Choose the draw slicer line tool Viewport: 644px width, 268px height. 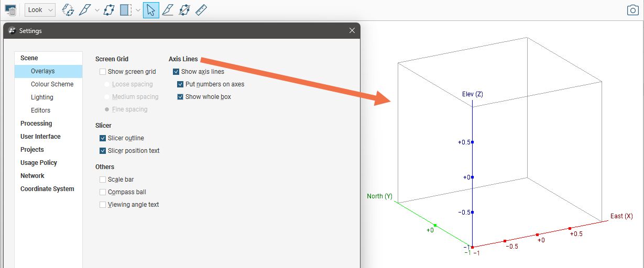168,10
